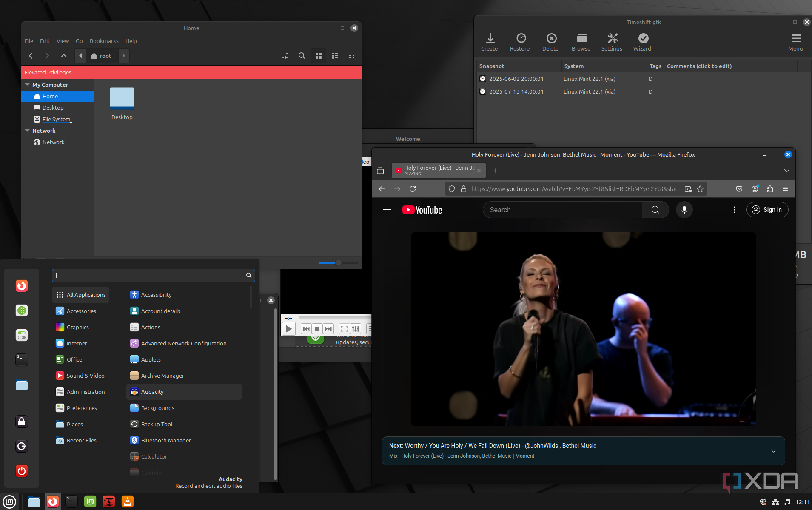
Task: Click the YouTube logo link
Action: [x=422, y=210]
